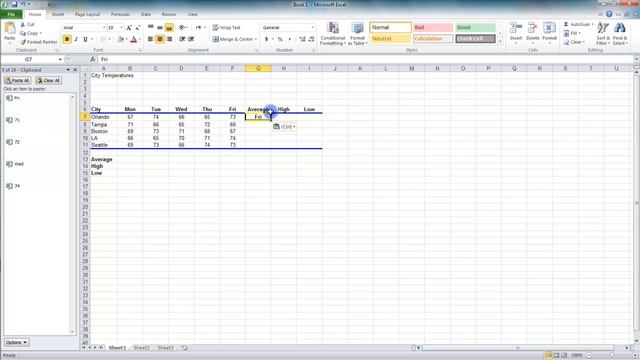The width and height of the screenshot is (640, 360).
Task: Increase cell indent
Action: (191, 39)
